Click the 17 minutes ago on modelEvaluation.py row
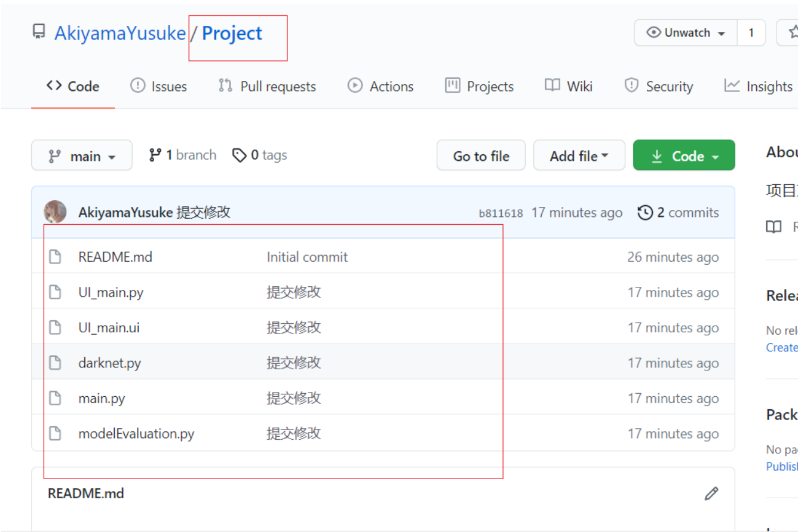Image resolution: width=809 pixels, height=532 pixels. point(673,434)
